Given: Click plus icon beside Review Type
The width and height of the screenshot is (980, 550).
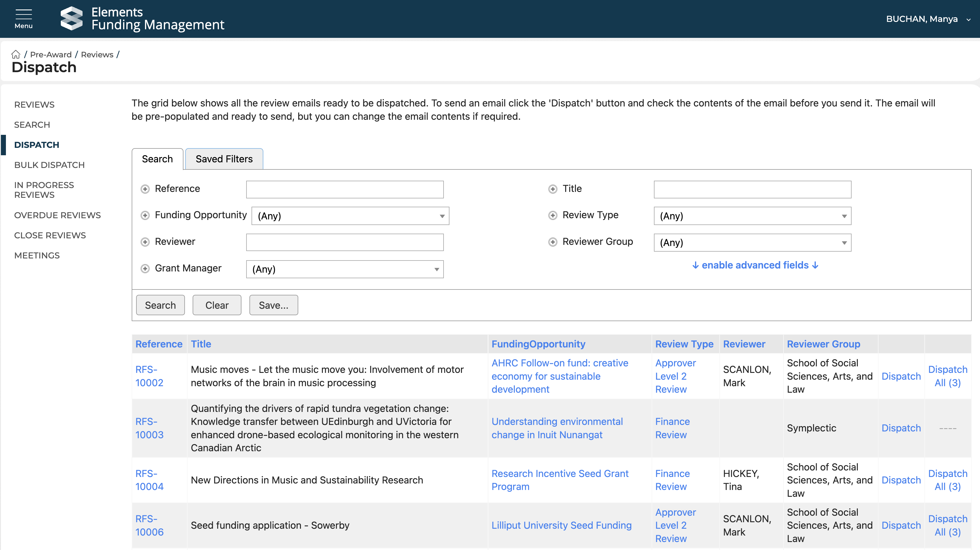Looking at the screenshot, I should click(553, 216).
